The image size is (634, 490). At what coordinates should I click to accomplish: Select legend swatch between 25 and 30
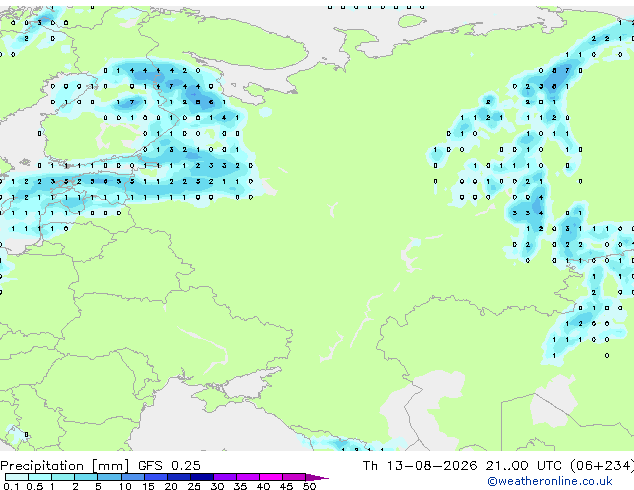(202, 477)
